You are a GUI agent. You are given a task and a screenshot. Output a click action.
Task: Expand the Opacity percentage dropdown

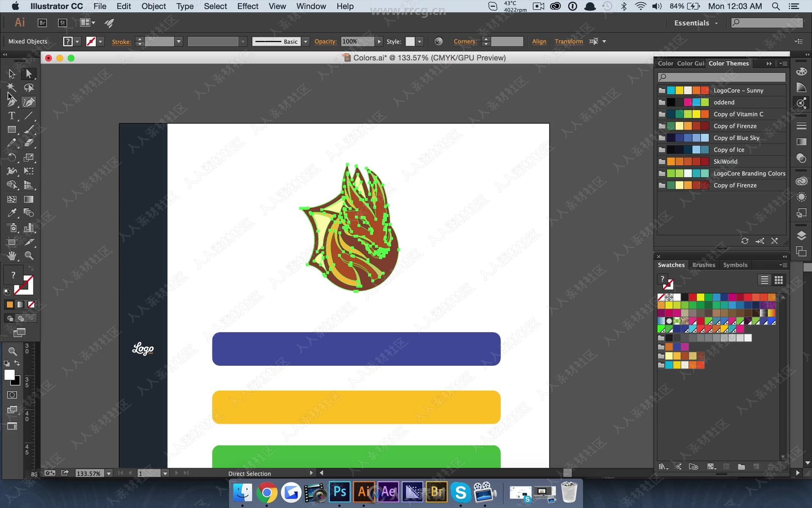[x=376, y=41]
